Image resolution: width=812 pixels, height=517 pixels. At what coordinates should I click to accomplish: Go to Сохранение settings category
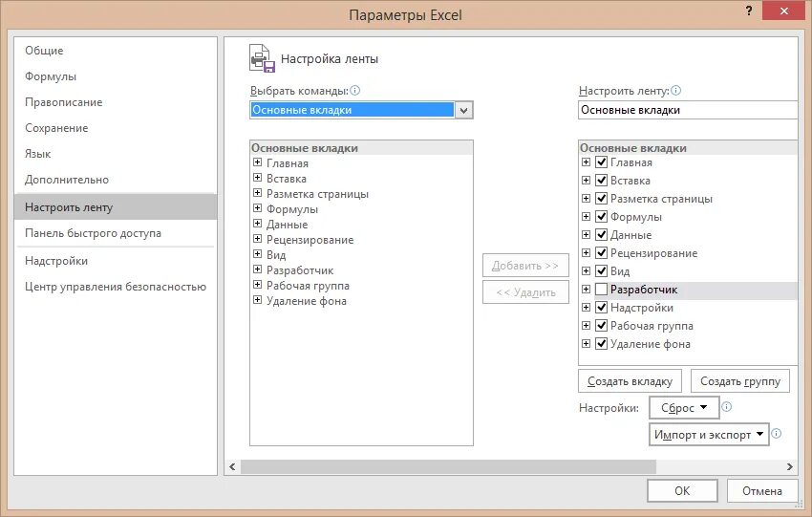coord(116,128)
